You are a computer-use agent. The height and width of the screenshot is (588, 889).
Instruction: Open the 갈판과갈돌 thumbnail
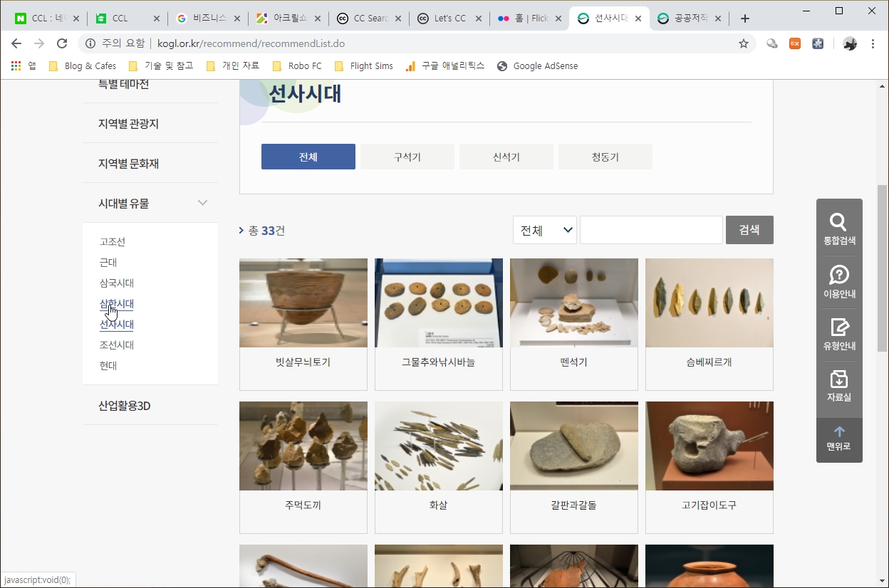(x=574, y=446)
